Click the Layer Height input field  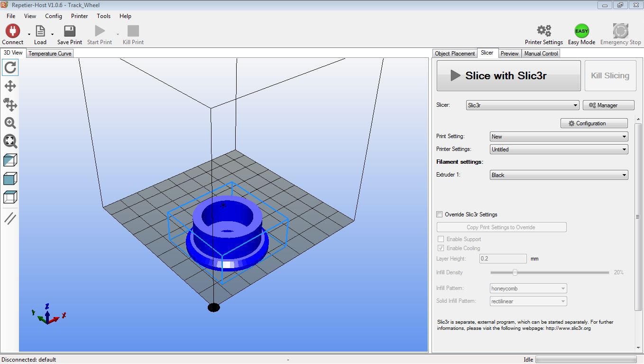(503, 259)
